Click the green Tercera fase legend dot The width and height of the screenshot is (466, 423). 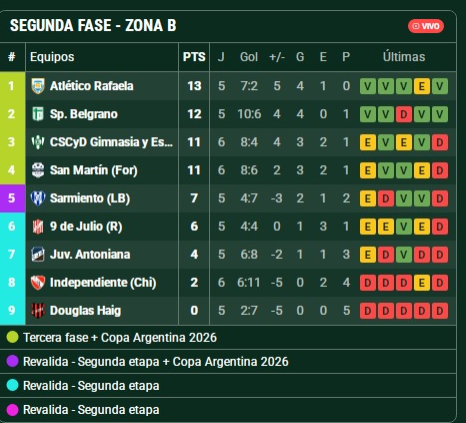coord(12,337)
